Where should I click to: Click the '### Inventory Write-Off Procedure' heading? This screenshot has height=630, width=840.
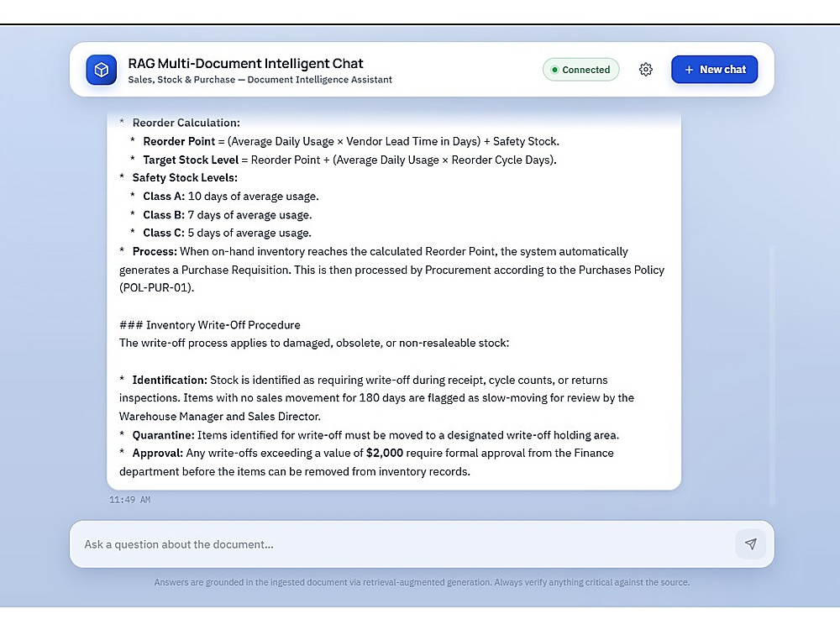pos(209,324)
